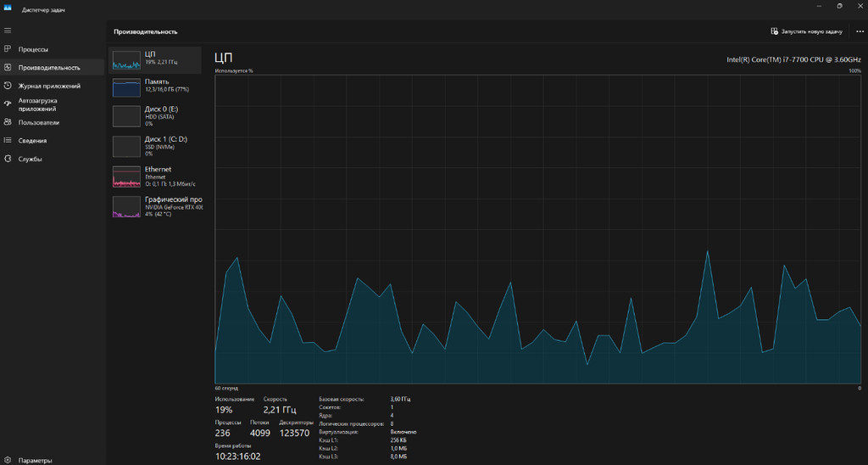This screenshot has width=868, height=465.
Task: Switch to Журнал приложений page
Action: [x=49, y=86]
